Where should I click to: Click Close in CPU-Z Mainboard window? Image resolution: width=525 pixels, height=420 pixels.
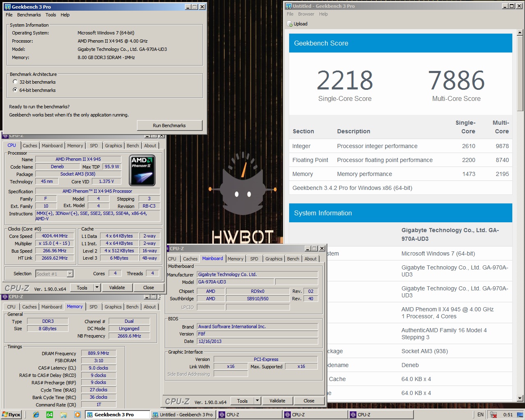point(309,401)
